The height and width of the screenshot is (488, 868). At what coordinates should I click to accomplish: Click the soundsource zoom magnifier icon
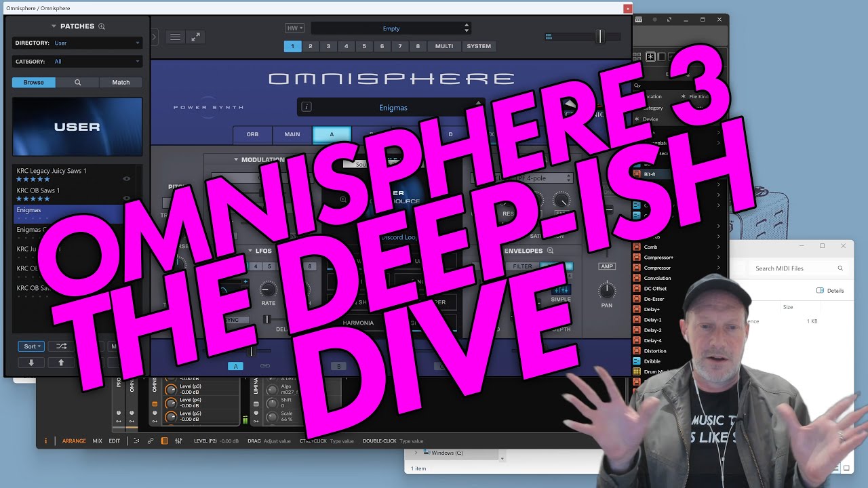343,199
